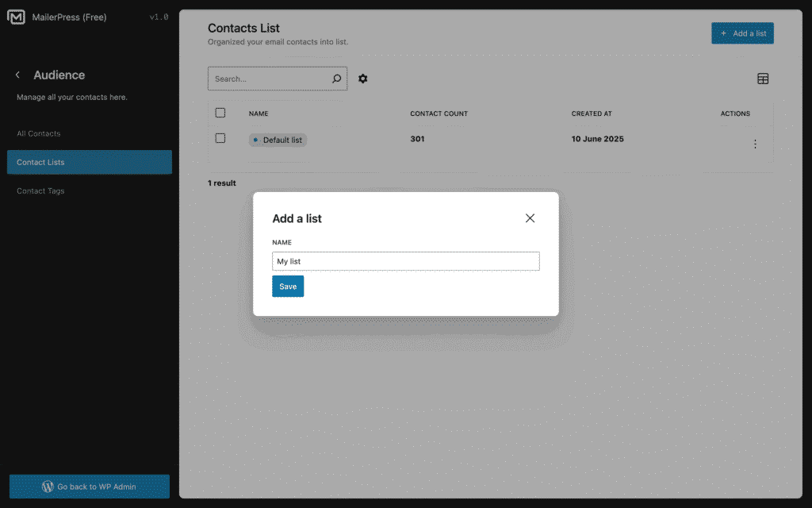Click the back arrow beside Audience
Image resolution: width=812 pixels, height=508 pixels.
[17, 75]
